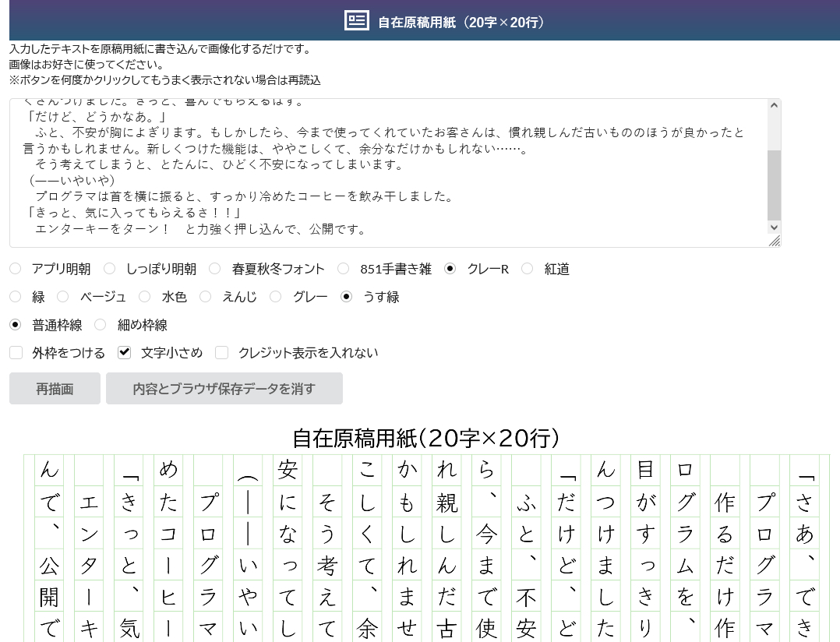Select the アプリ明朝 font radio button

click(16, 269)
